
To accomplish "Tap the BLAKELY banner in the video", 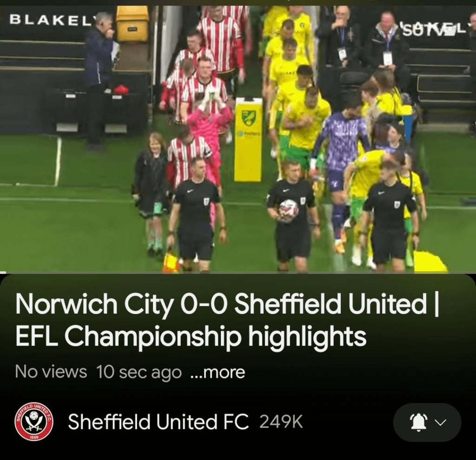I will click(x=51, y=20).
